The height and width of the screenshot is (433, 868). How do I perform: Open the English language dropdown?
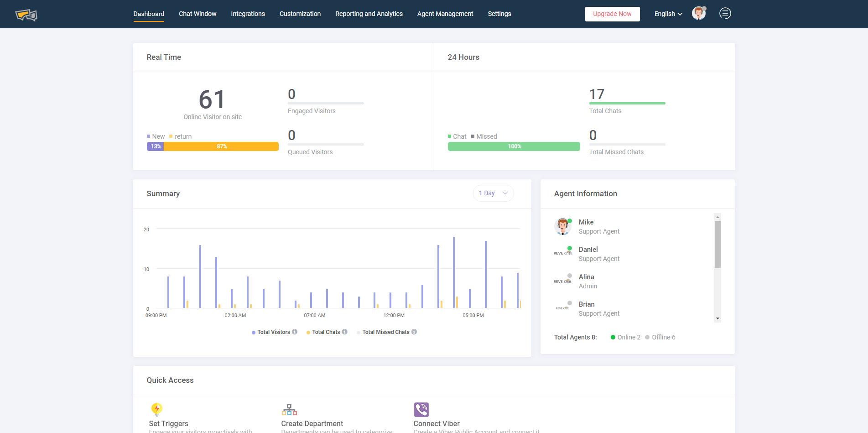click(x=667, y=14)
